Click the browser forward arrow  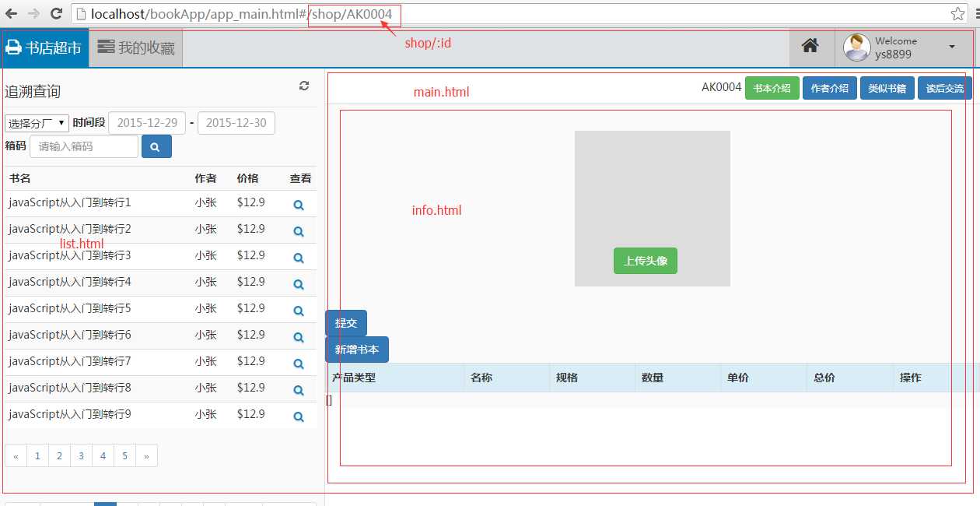click(x=34, y=13)
